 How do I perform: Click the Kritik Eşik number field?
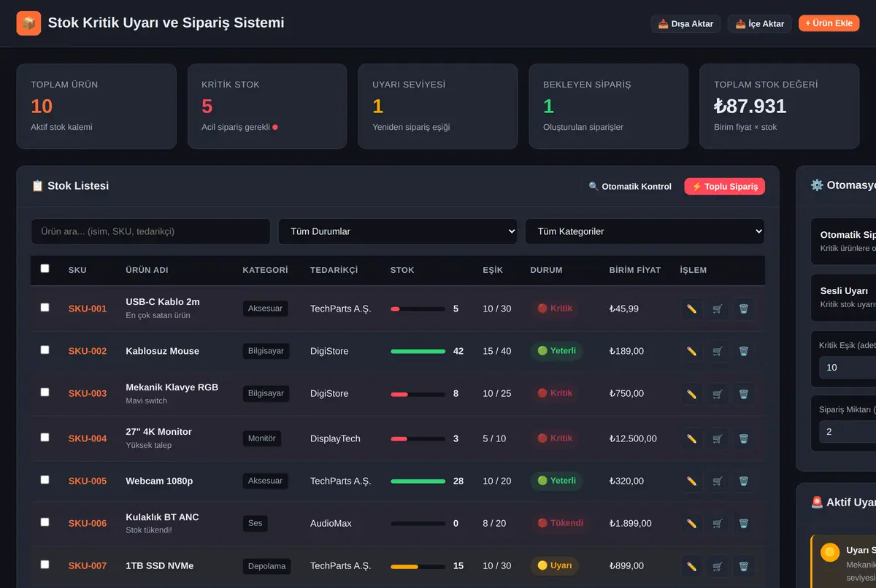pyautogui.click(x=848, y=367)
